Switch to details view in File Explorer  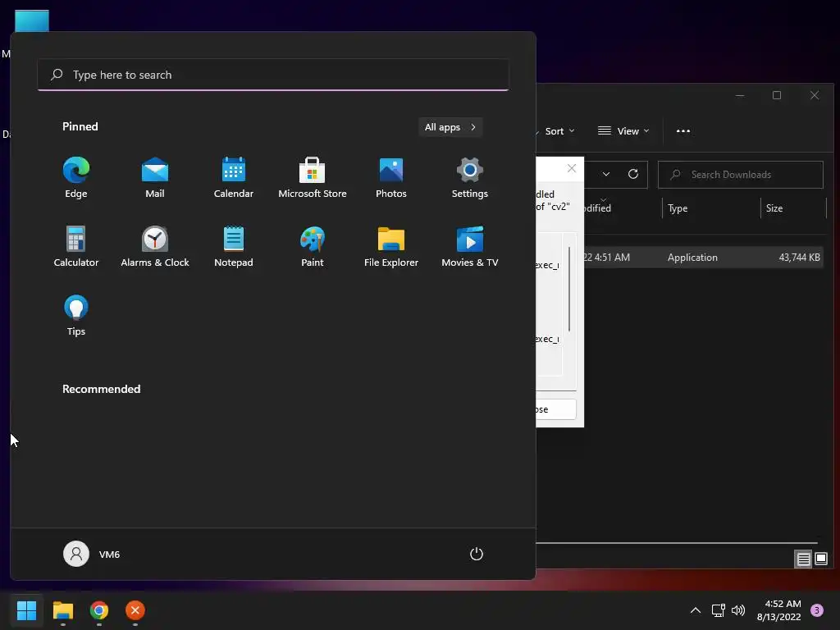pos(803,559)
